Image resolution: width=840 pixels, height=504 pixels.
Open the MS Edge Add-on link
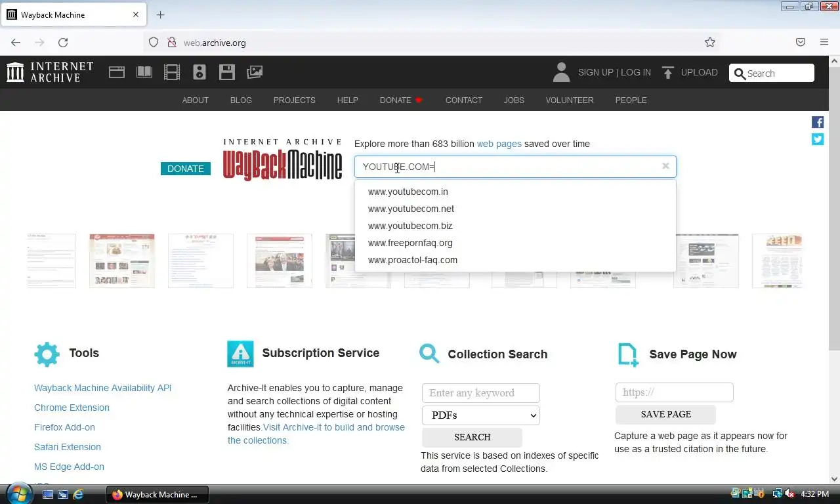tap(69, 467)
